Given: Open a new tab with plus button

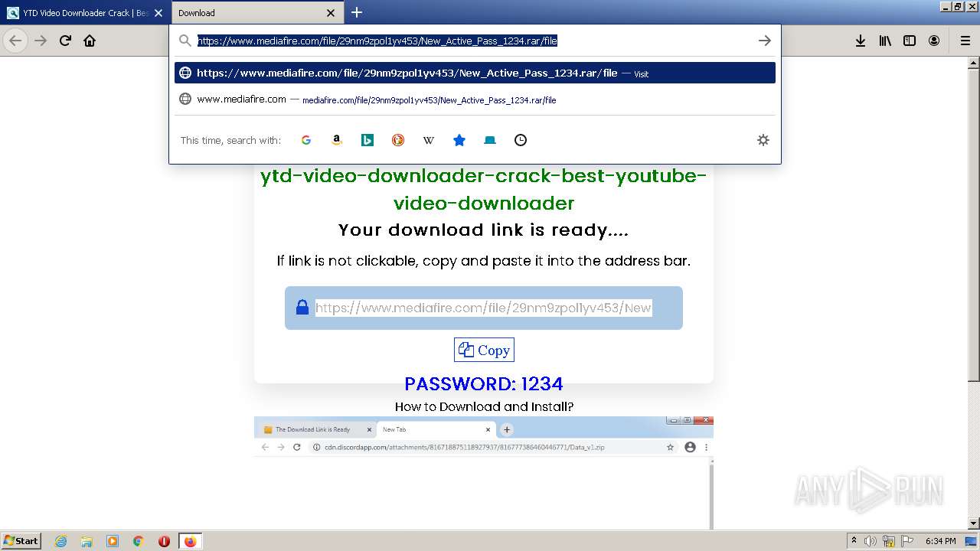Looking at the screenshot, I should point(357,12).
